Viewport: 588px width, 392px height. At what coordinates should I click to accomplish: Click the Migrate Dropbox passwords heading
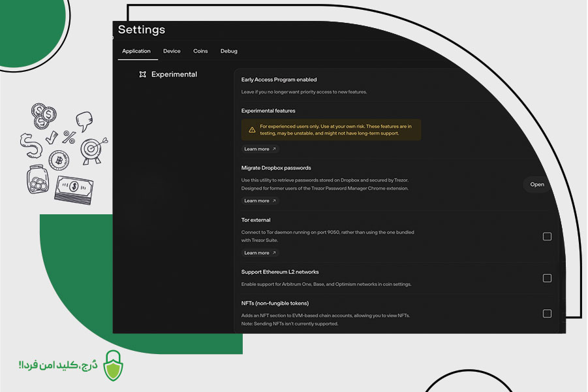pyautogui.click(x=276, y=168)
